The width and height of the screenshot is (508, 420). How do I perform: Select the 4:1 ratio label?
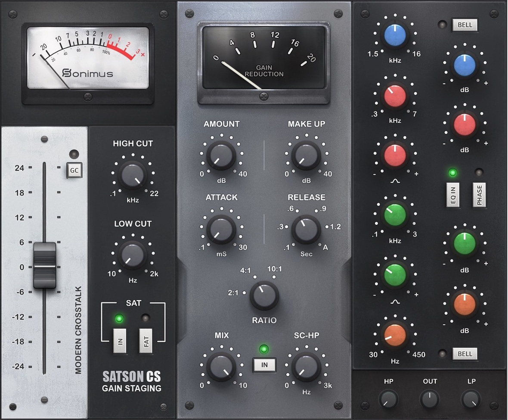coord(245,270)
